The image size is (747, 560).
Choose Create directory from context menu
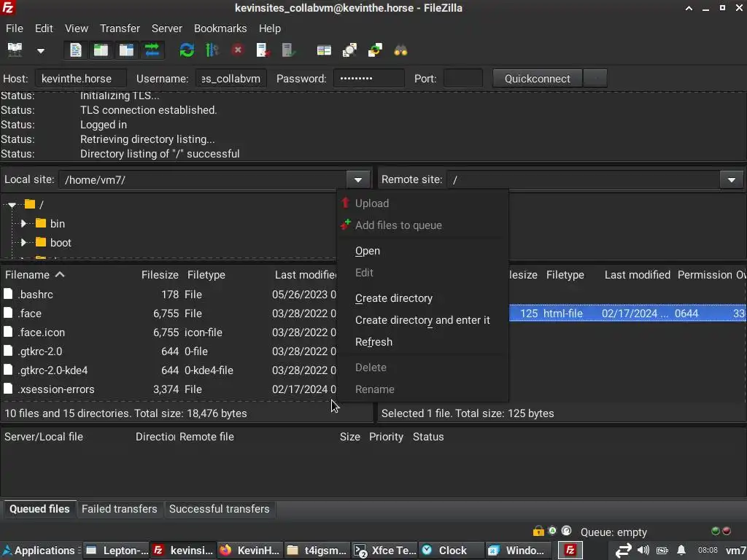394,298
